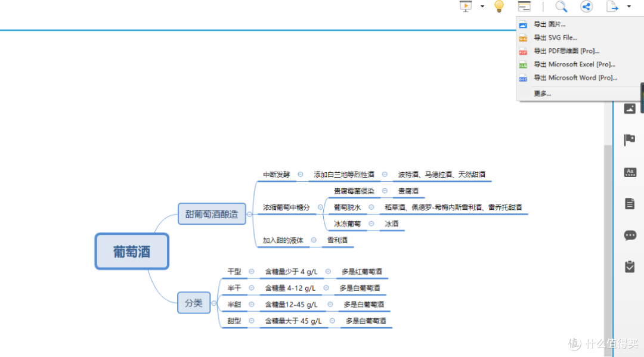
Task: Select the 中断发酵 topic text
Action: (x=277, y=175)
